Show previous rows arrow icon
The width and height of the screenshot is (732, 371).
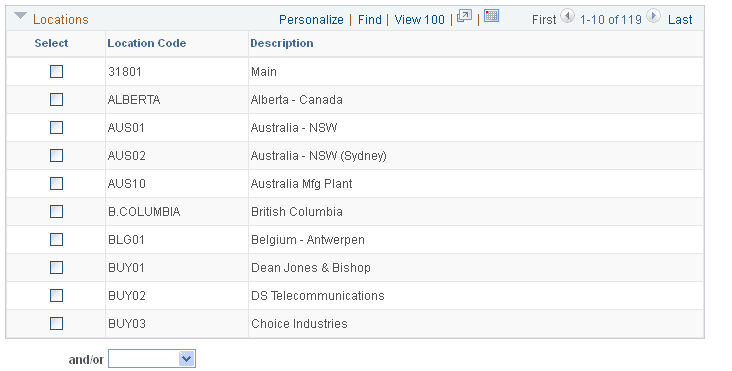point(567,16)
